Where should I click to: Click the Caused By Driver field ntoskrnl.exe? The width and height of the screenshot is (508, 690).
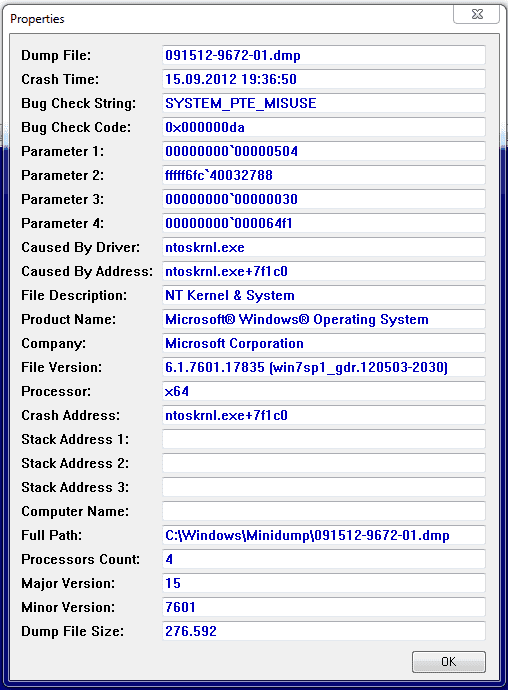pyautogui.click(x=324, y=247)
